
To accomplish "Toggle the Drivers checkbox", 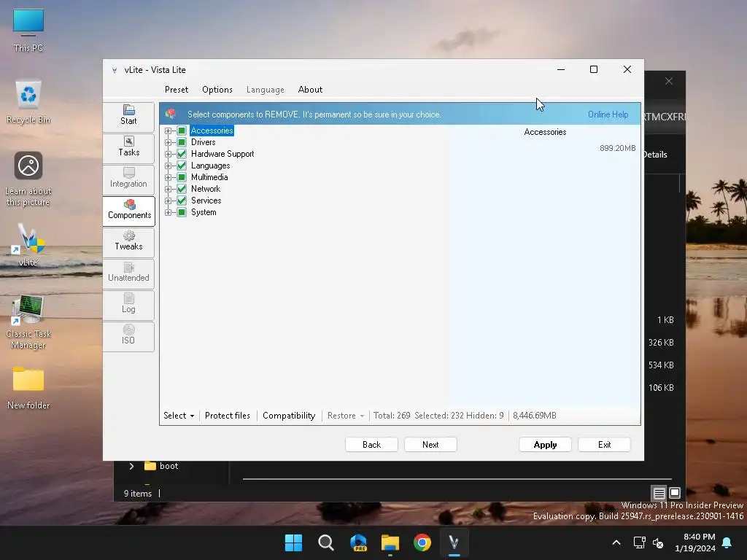I will [182, 142].
